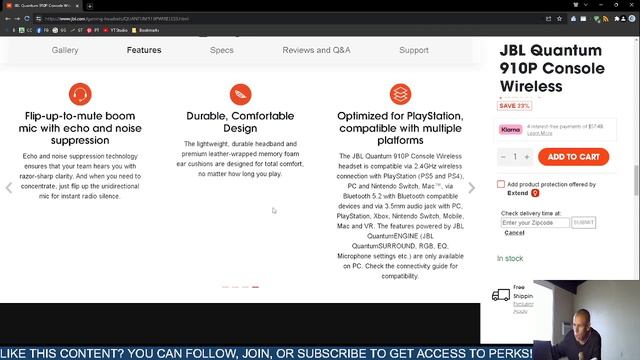Click the white square extension icon
This screenshot has width=640, height=360.
click(x=583, y=19)
